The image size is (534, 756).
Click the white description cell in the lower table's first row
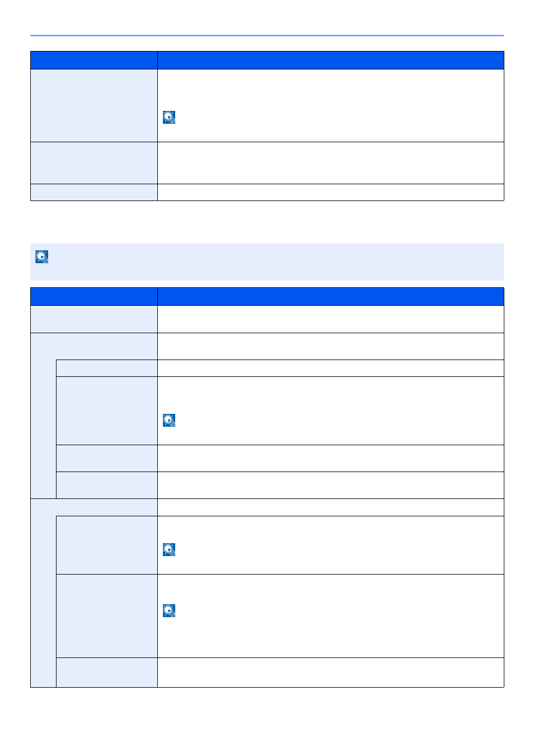click(331, 319)
